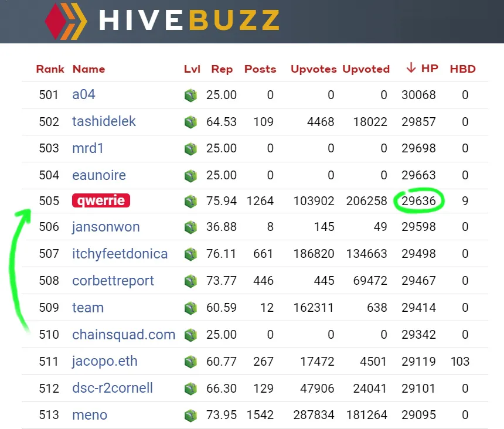This screenshot has width=504, height=429.
Task: Select HP value 29857 for tashidelek
Action: point(418,122)
